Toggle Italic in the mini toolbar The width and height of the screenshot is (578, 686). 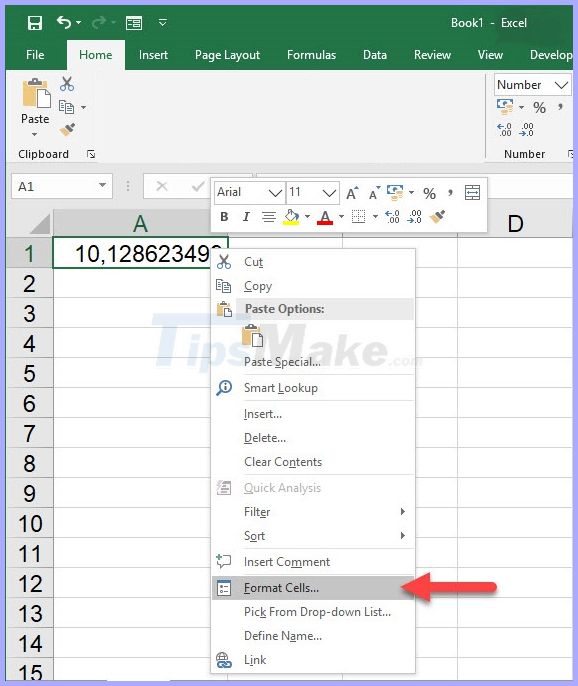click(246, 217)
